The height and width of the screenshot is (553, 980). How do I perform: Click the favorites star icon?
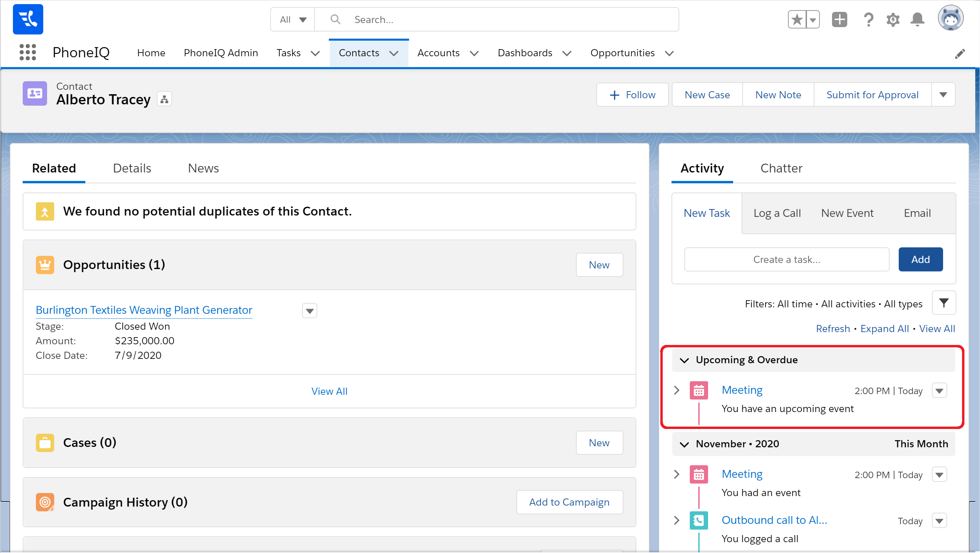797,19
